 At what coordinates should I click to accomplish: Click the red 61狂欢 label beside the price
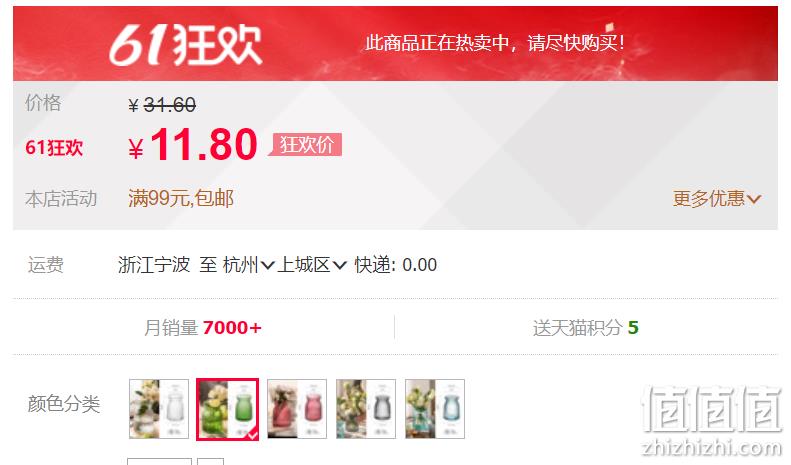(54, 148)
